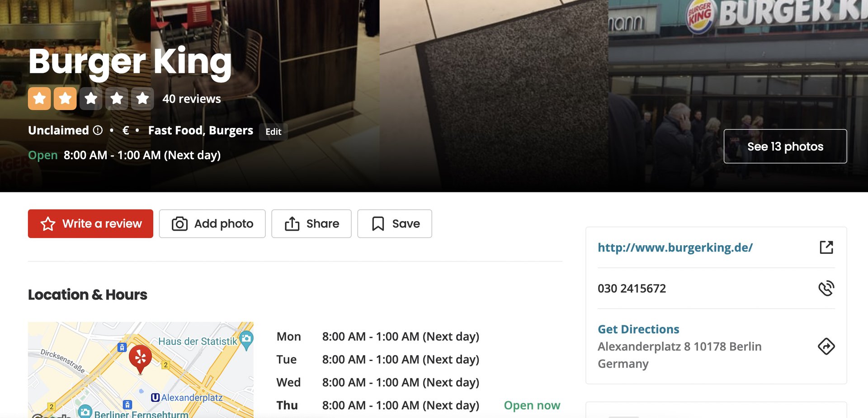Click the 40 reviews count
The image size is (868, 418).
coord(192,99)
